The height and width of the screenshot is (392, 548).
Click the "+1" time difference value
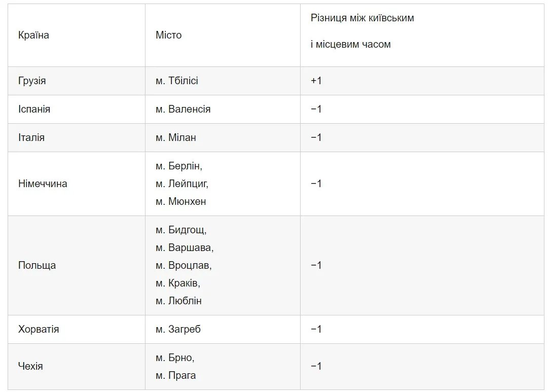click(x=316, y=81)
